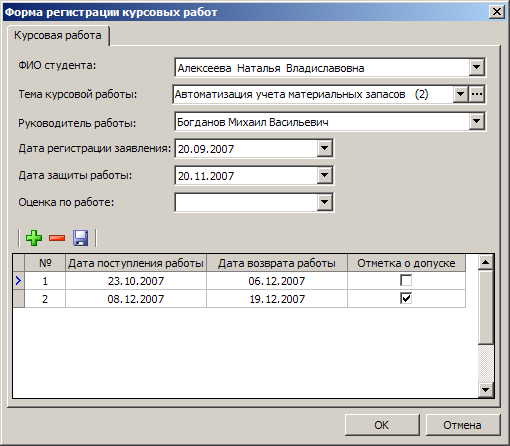Select the row 2 header cell

click(19, 299)
